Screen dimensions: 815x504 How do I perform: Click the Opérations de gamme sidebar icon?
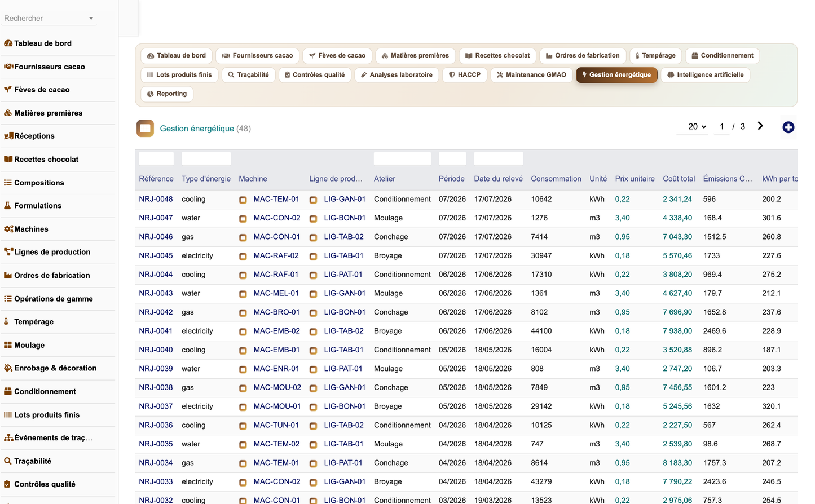[8, 299]
